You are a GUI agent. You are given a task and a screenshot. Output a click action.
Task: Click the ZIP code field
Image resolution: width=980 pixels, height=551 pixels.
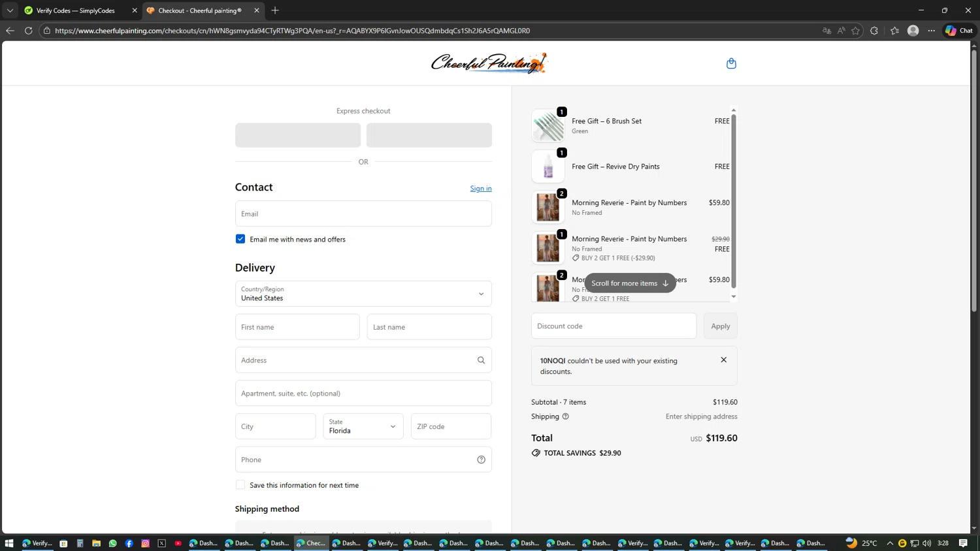451,426
